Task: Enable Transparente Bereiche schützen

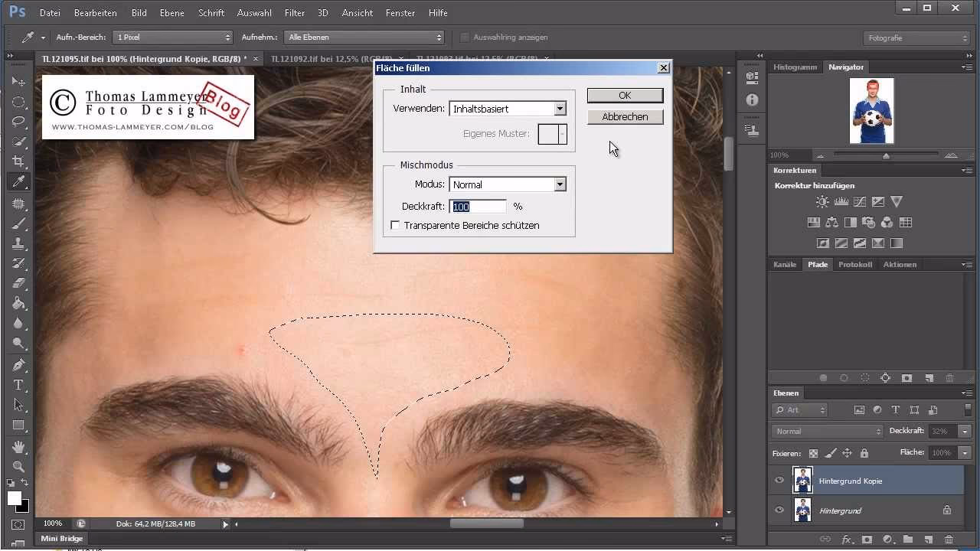Action: click(x=395, y=225)
